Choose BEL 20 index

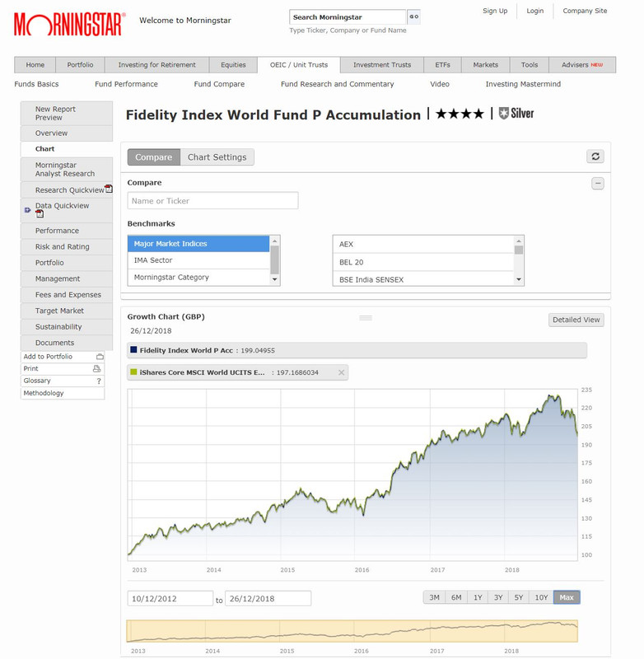pos(423,262)
